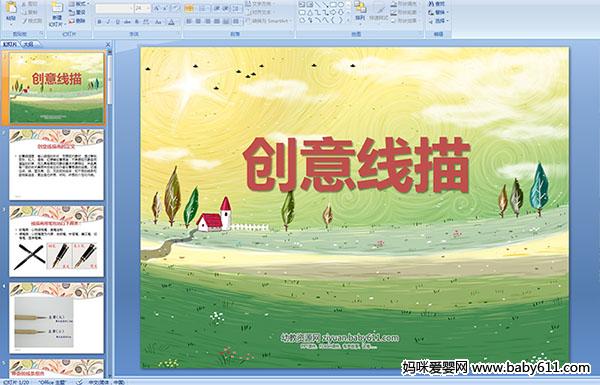Toggle Bold formatting
This screenshot has width=600, height=385.
point(99,22)
